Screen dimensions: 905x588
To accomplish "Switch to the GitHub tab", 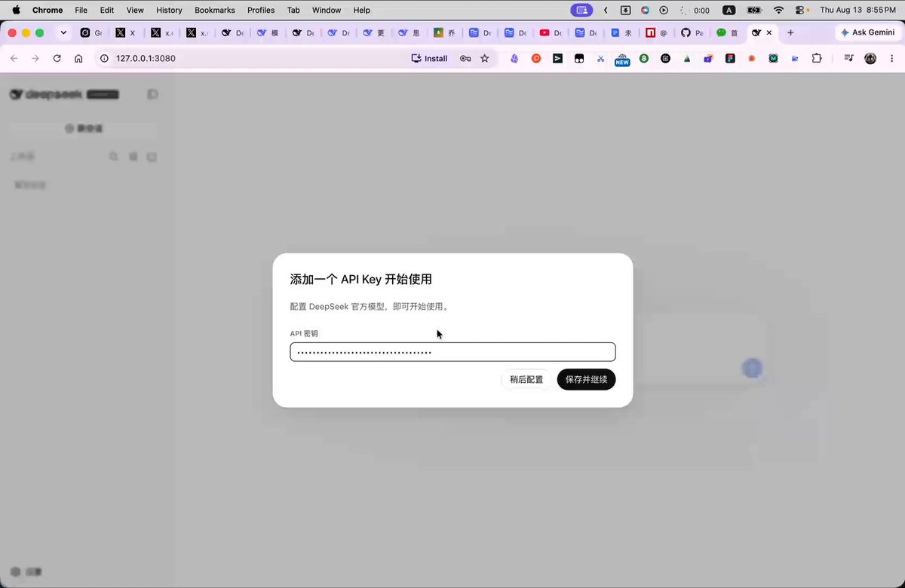I will tap(692, 32).
